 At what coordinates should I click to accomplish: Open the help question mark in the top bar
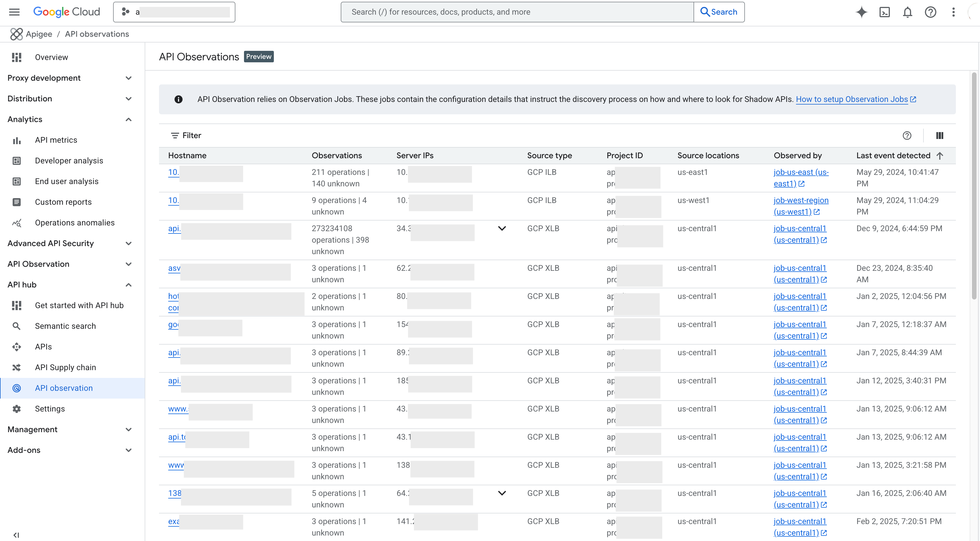pos(930,12)
